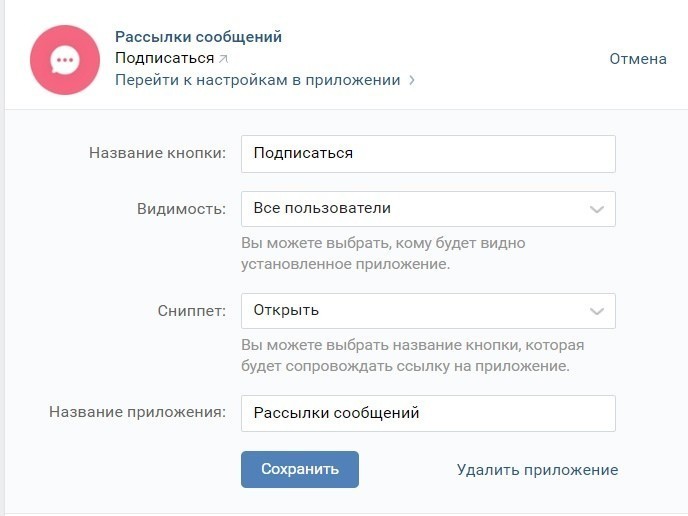Focus the Название приложения text field
688x516 pixels.
click(428, 414)
